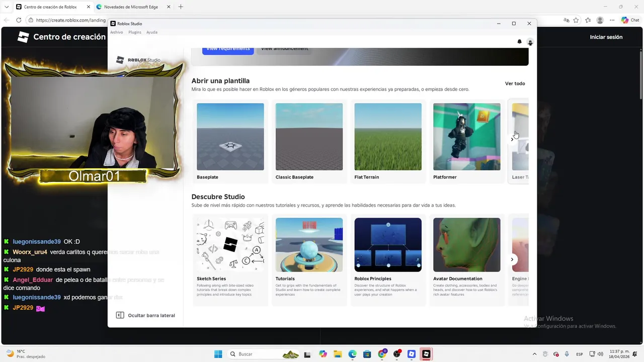This screenshot has height=362, width=644.
Task: Launch Copilot from taskbar
Action: [x=323, y=354]
